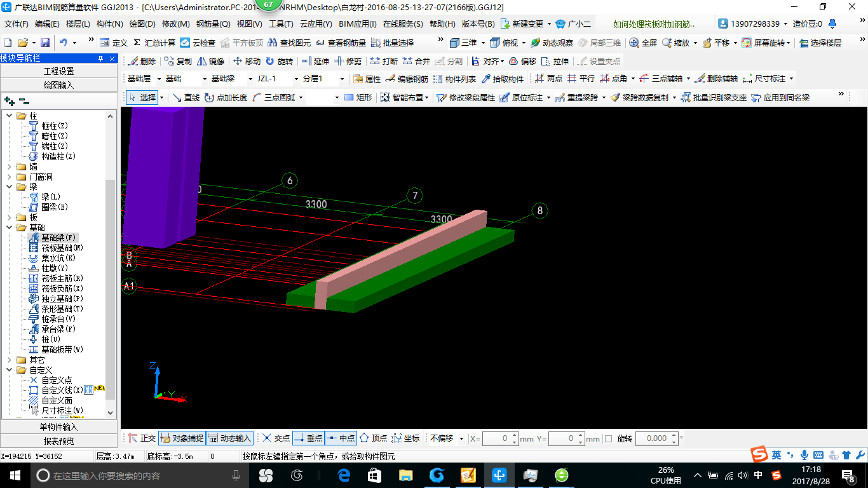Click 选择楼层 select floor button
Viewport: 868px width, 488px height.
coord(820,43)
